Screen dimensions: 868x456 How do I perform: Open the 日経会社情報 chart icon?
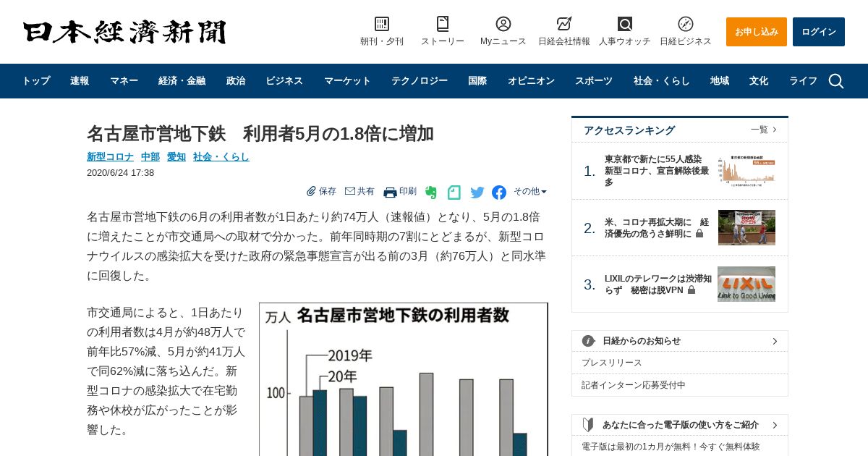(564, 24)
